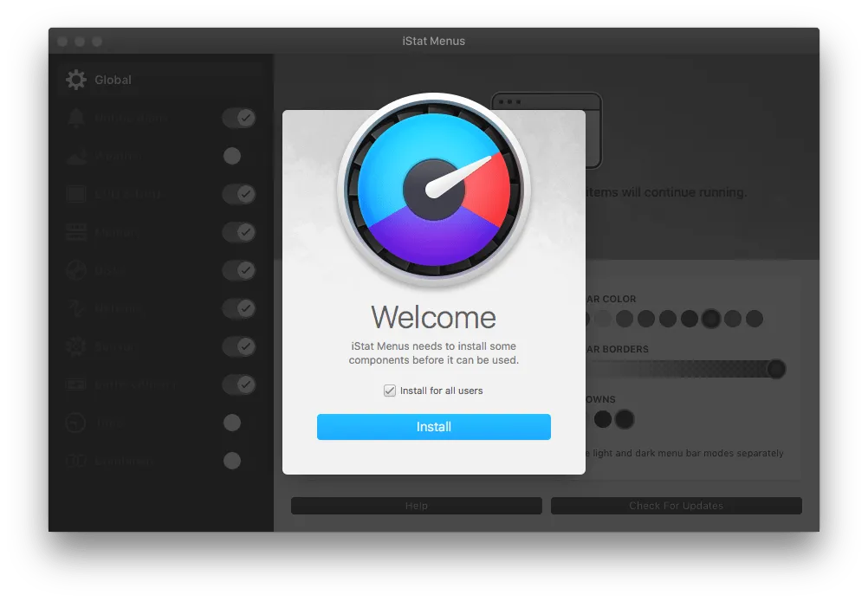Click the Disks pie icon
Viewport: 868px width, 601px height.
tap(76, 270)
